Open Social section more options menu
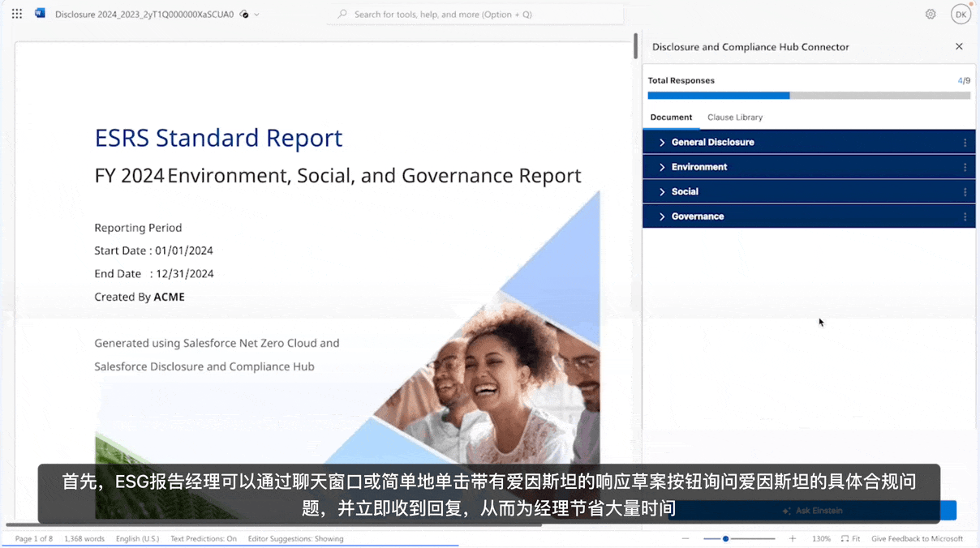 (x=965, y=192)
